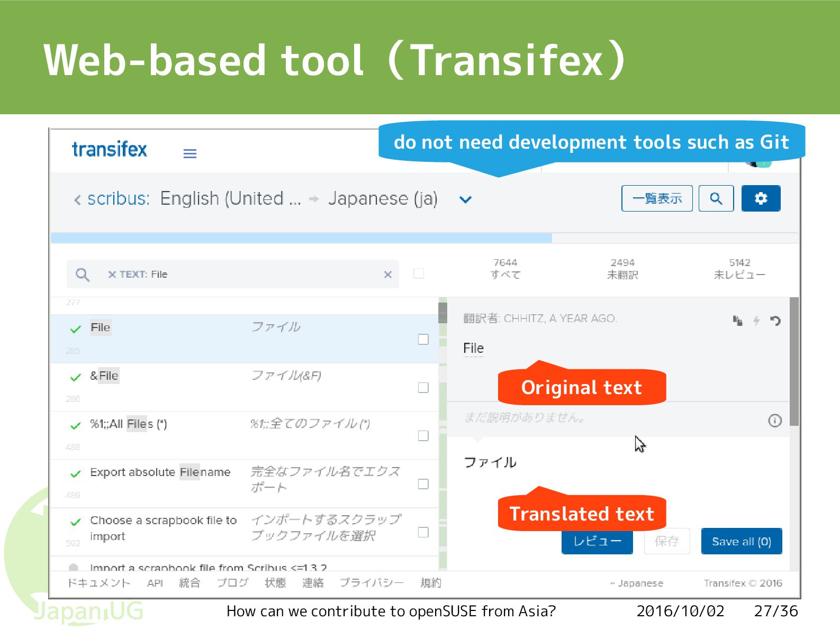
Task: Select Choose a scrapbook file to import row
Action: pos(245,532)
